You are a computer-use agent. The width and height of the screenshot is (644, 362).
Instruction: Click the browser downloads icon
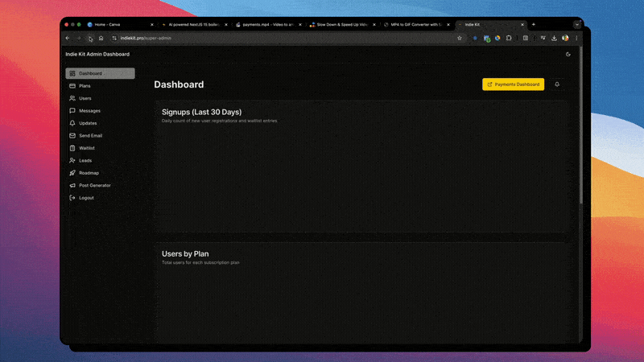(x=554, y=38)
